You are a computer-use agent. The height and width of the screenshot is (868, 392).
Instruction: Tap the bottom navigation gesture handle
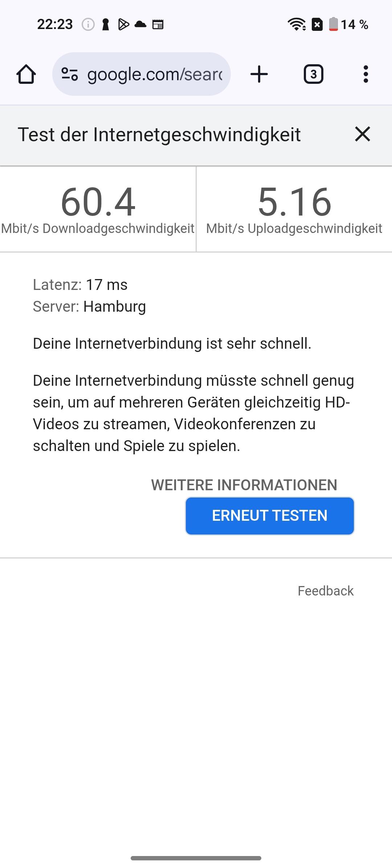196,858
